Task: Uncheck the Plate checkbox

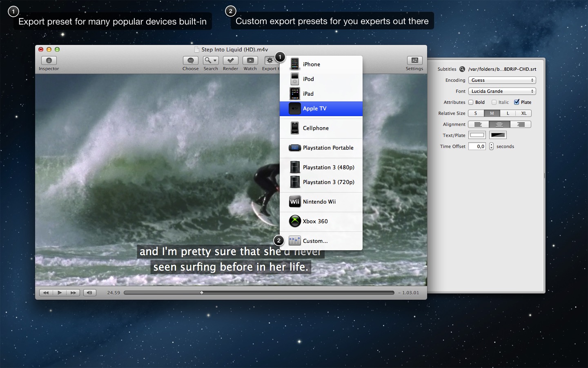Action: [x=517, y=102]
